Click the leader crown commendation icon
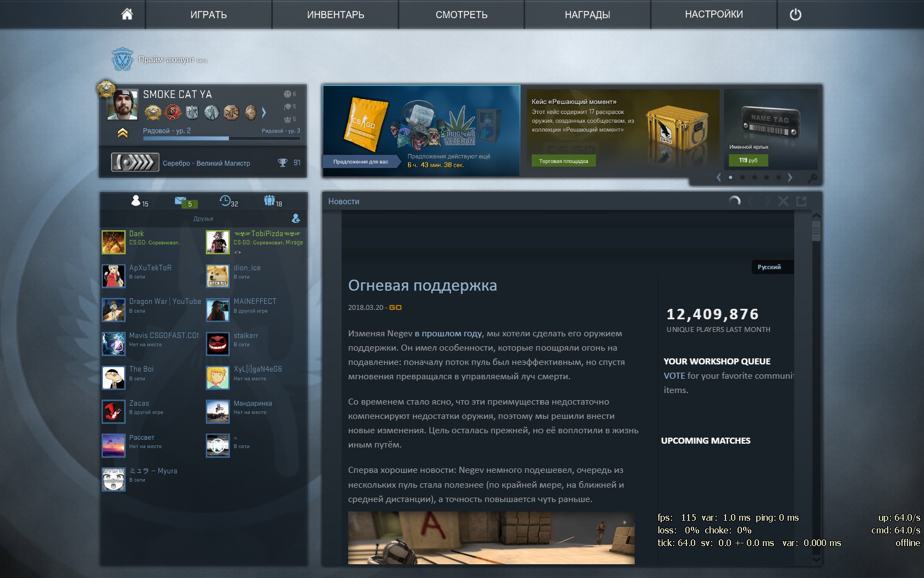Viewport: 924px width, 578px height. [287, 119]
